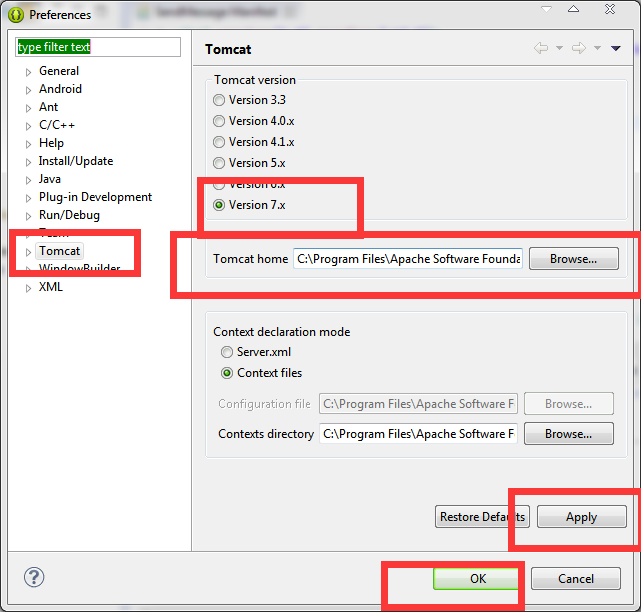Screen dimensions: 641x612
Task: Open the back history dropdown arrow
Action: tap(559, 48)
